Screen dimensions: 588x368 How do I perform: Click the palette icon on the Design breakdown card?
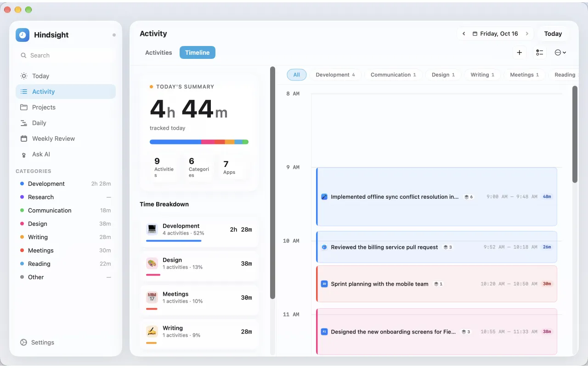pyautogui.click(x=152, y=263)
